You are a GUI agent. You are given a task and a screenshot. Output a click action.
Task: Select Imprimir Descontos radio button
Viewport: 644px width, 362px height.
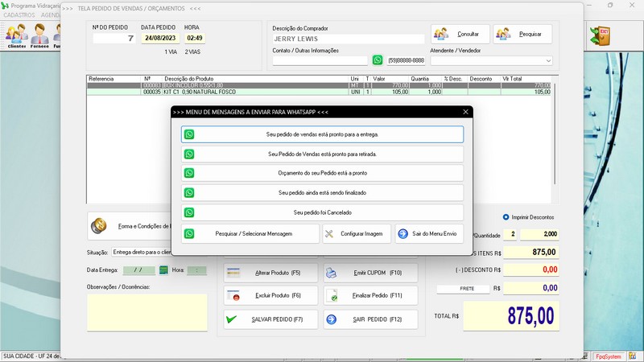pos(506,217)
